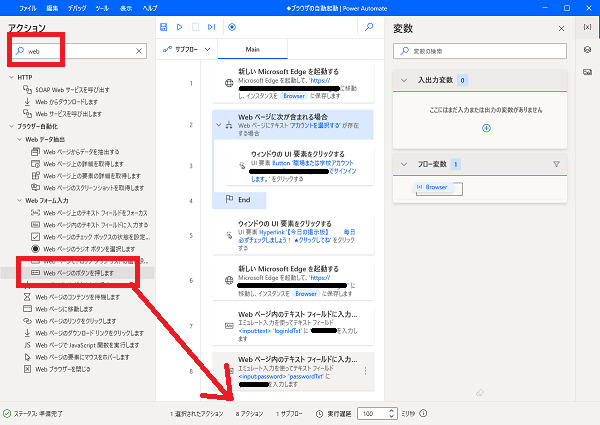Clear the web action search text

point(139,51)
